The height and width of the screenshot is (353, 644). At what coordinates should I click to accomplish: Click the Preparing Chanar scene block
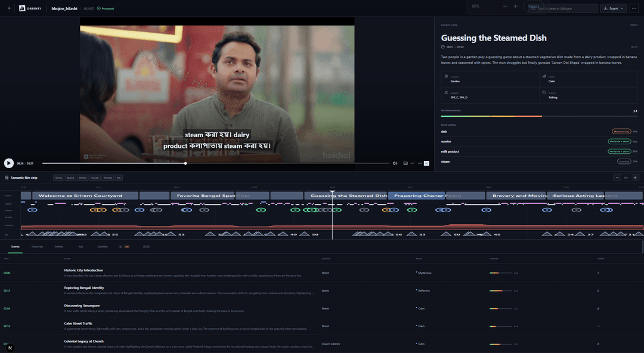[416, 196]
